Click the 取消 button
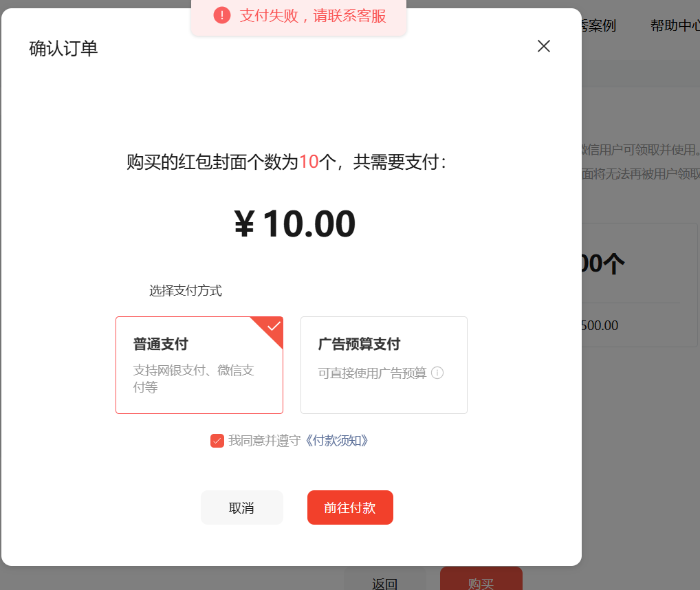700x590 pixels. coord(242,507)
